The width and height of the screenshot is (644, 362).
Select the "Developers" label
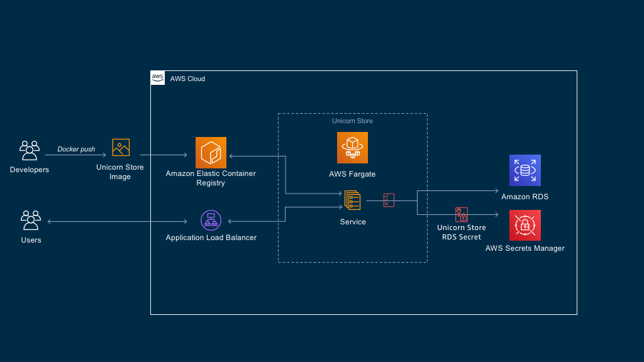click(29, 170)
